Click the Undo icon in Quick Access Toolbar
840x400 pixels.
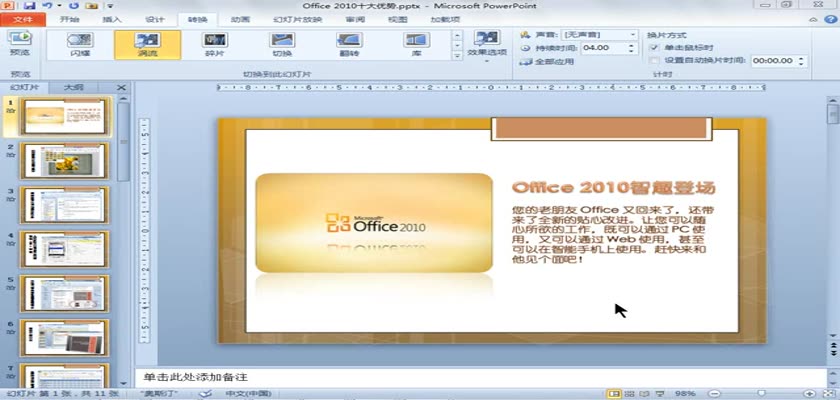pos(47,5)
